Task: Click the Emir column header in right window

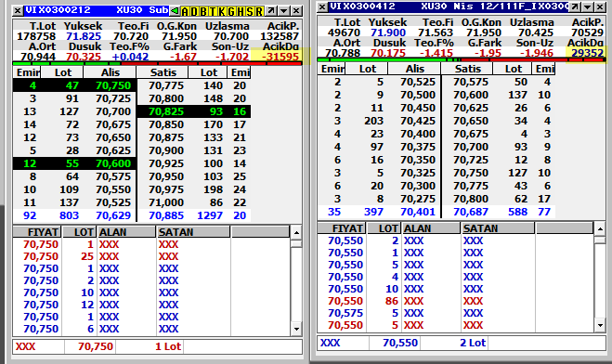Action: (x=332, y=69)
